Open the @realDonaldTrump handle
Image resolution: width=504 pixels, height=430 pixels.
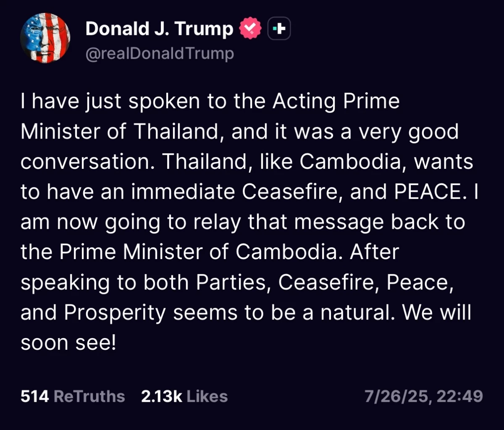point(160,53)
